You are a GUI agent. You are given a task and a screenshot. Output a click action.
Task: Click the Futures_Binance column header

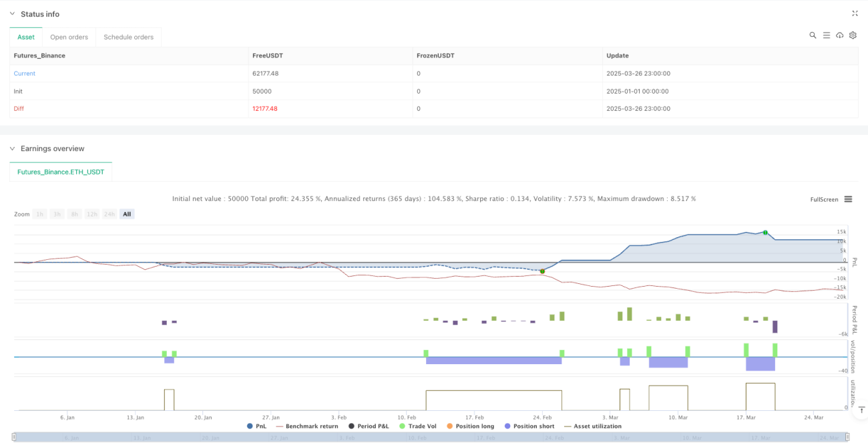[39, 55]
